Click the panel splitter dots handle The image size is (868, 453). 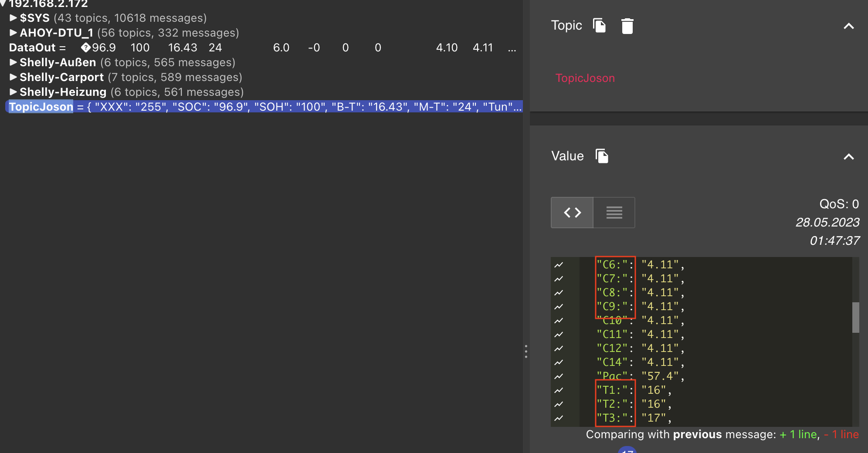(526, 351)
